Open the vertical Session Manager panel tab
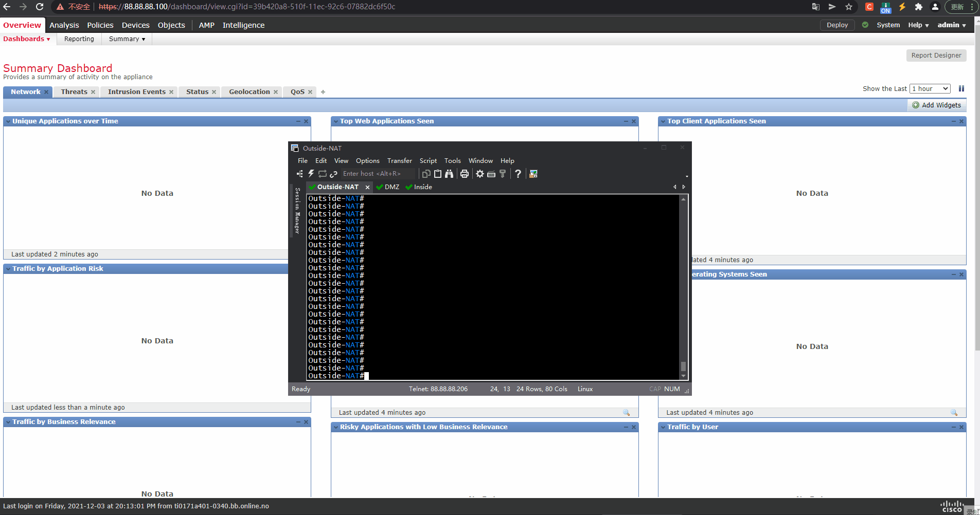 click(x=297, y=211)
